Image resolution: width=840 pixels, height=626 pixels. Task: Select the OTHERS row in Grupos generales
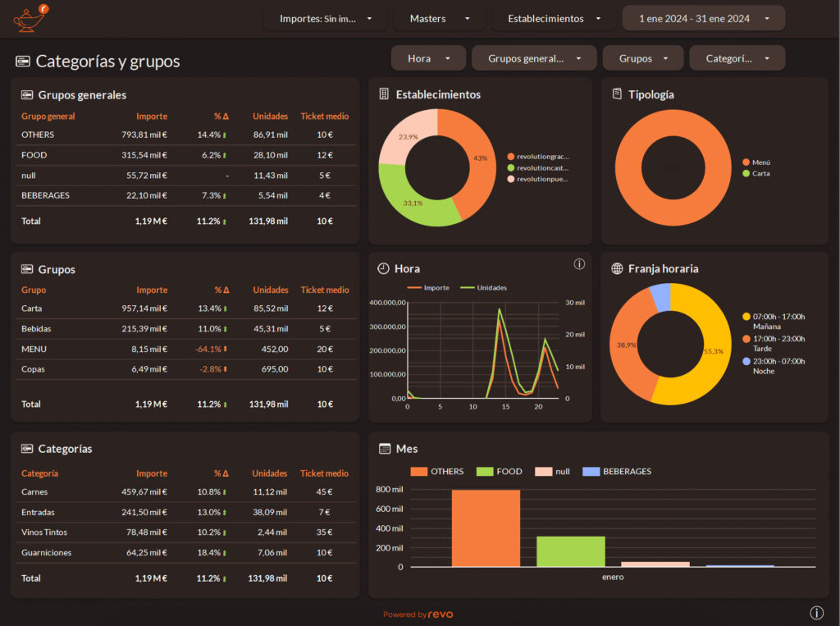coord(185,135)
